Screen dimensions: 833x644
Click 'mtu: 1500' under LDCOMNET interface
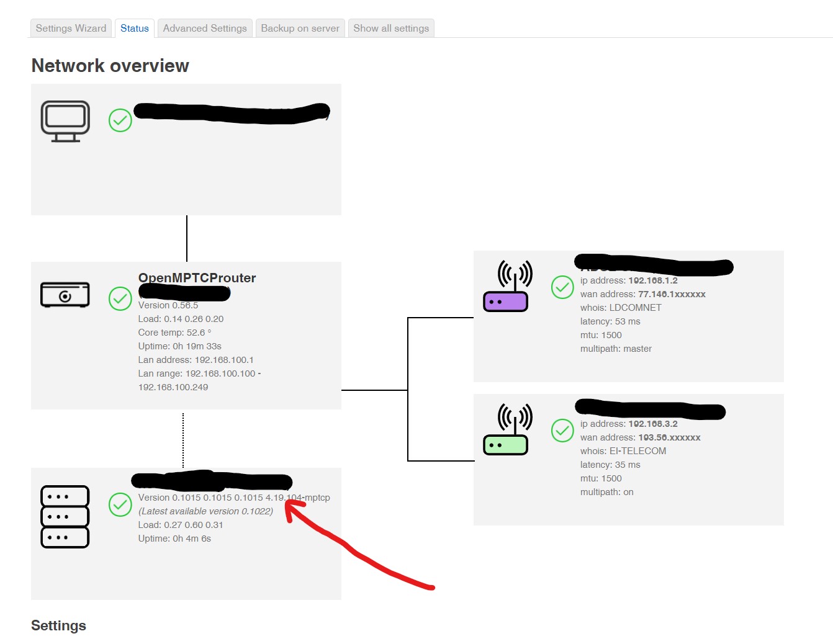(601, 335)
